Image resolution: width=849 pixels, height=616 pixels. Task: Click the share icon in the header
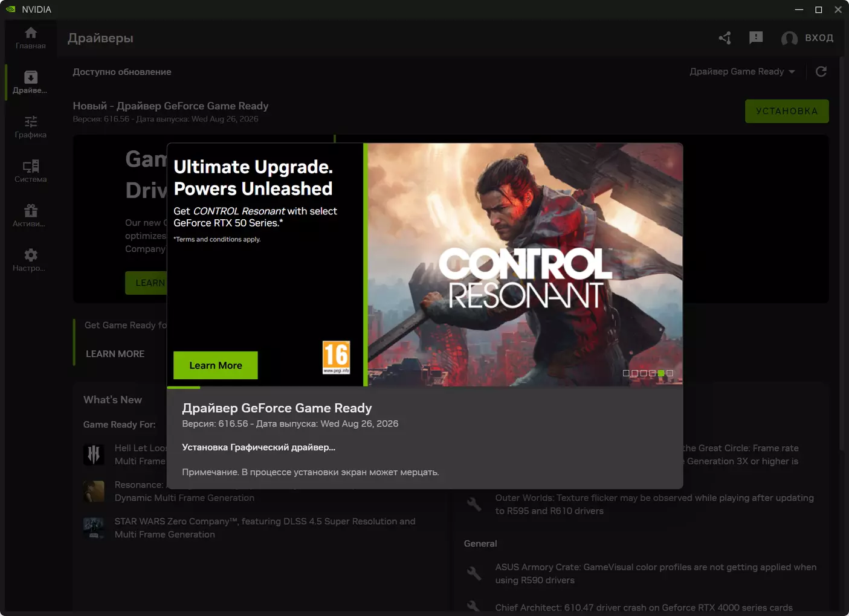click(x=725, y=38)
